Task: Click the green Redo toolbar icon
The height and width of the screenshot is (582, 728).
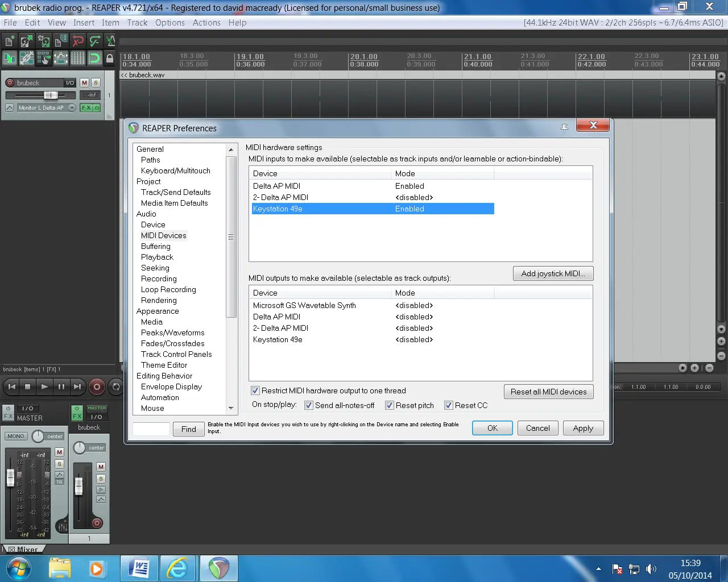Action: click(x=95, y=41)
